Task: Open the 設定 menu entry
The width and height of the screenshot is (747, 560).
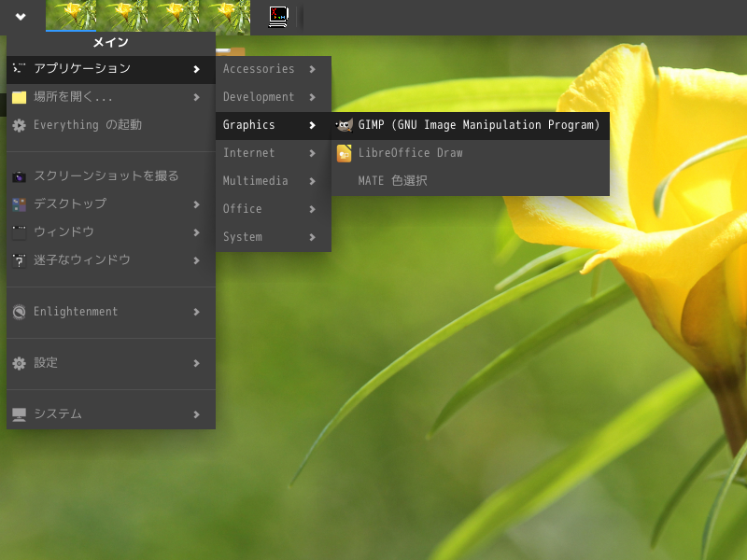Action: click(111, 363)
